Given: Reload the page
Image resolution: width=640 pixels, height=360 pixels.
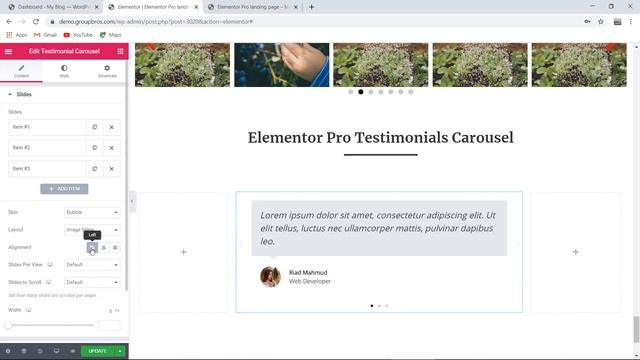Looking at the screenshot, I should (36, 22).
